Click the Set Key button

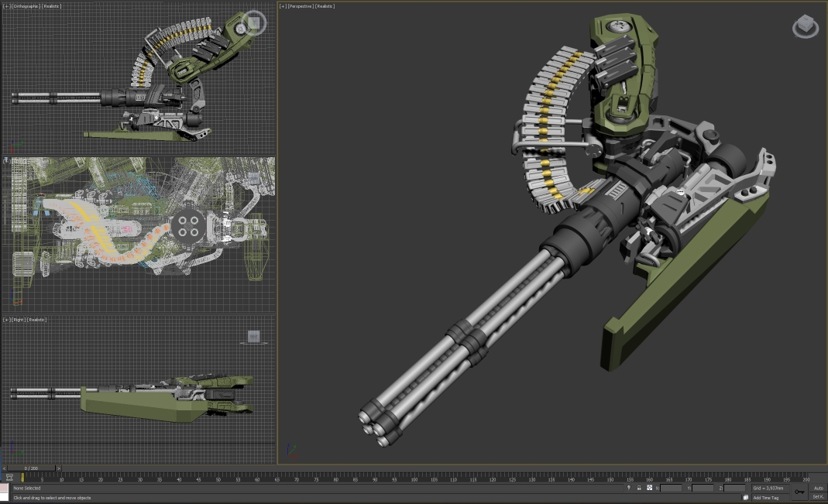tap(818, 497)
